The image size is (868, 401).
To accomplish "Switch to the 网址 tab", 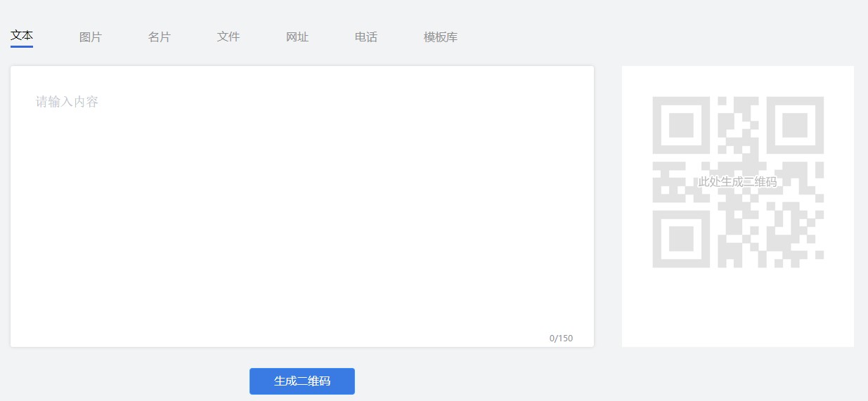I will point(297,37).
